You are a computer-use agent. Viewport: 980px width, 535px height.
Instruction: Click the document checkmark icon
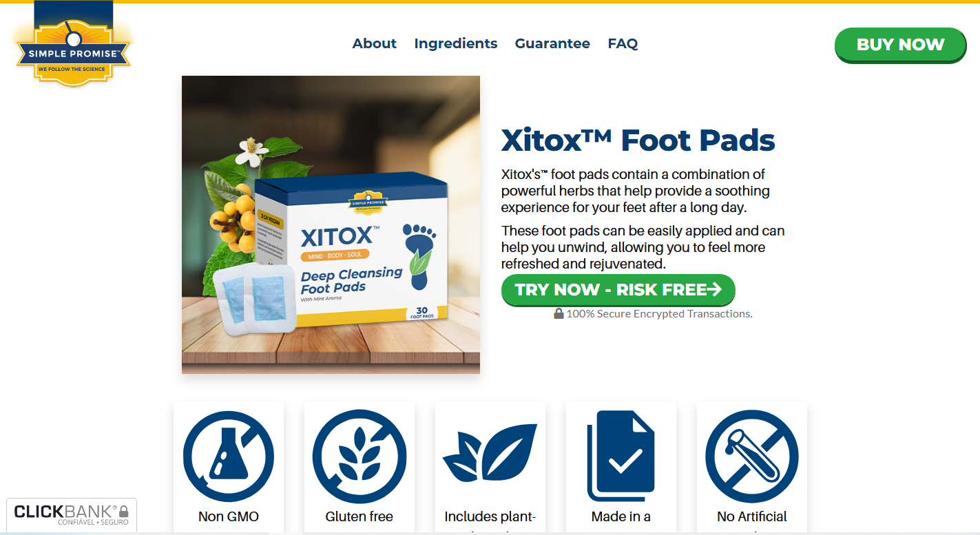point(621,456)
